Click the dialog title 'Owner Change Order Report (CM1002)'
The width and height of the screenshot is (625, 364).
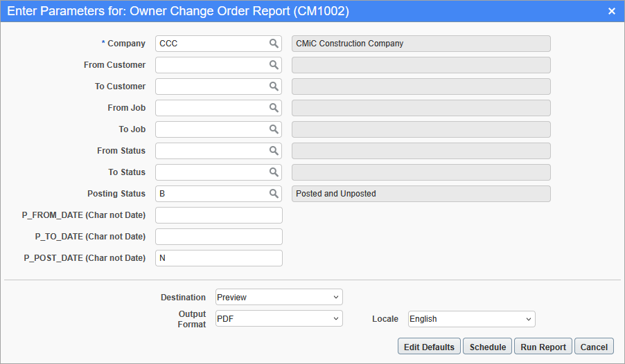click(x=239, y=11)
